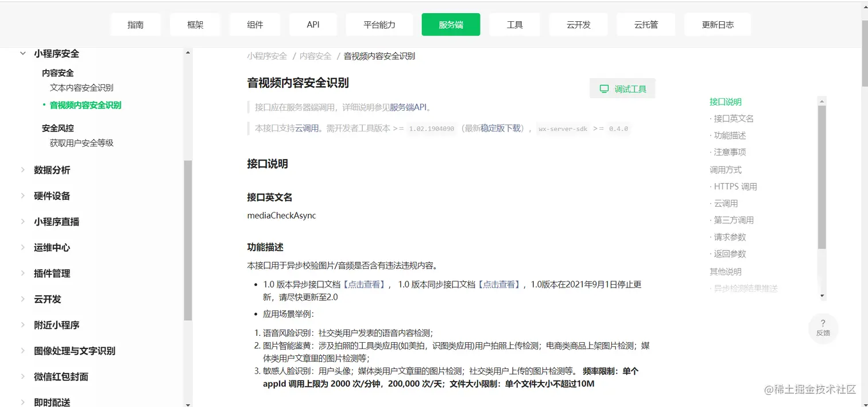Select the 服务端 tab
The height and width of the screenshot is (407, 868).
[451, 25]
